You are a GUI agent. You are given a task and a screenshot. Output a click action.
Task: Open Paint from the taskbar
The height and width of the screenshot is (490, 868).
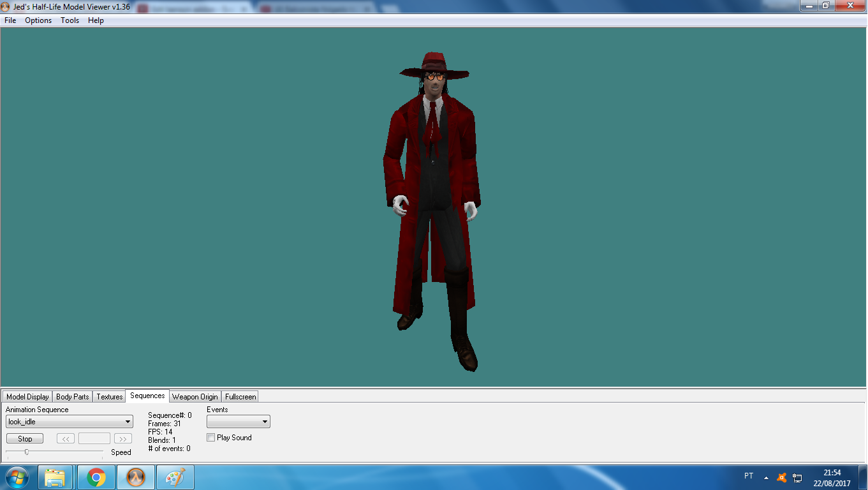tap(175, 477)
